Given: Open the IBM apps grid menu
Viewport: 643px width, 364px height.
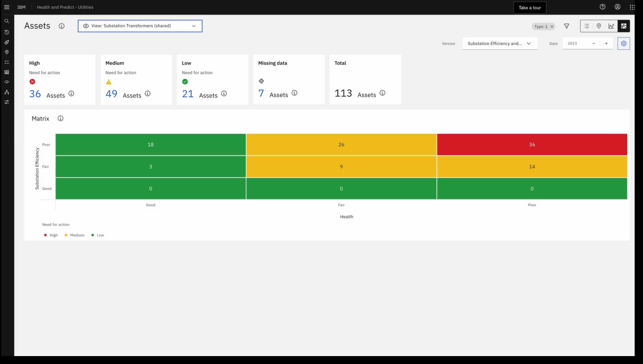Looking at the screenshot, I should 632,7.
